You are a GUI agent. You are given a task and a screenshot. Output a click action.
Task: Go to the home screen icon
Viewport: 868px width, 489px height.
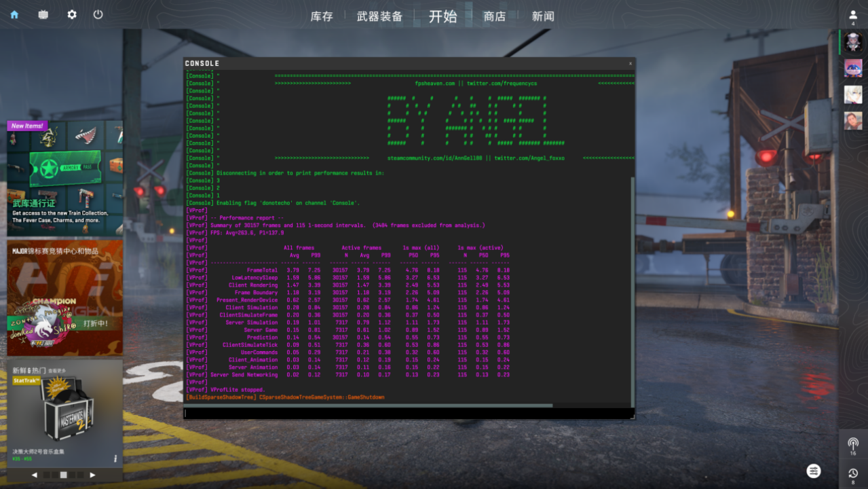coord(14,14)
